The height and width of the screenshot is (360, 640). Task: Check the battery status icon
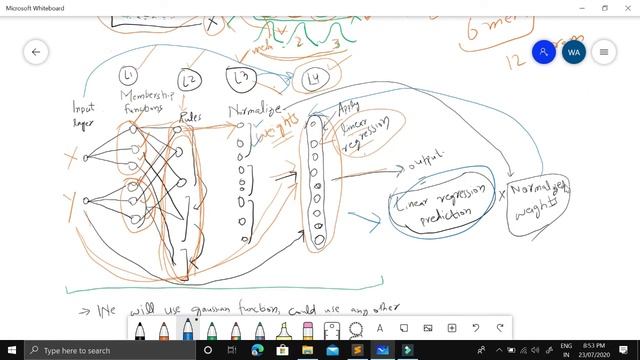tap(511, 350)
